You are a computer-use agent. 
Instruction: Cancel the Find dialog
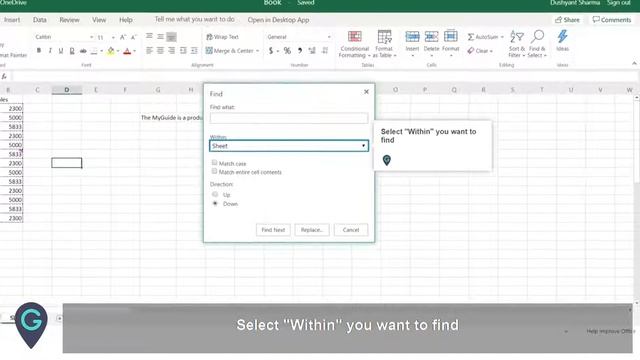pyautogui.click(x=351, y=230)
